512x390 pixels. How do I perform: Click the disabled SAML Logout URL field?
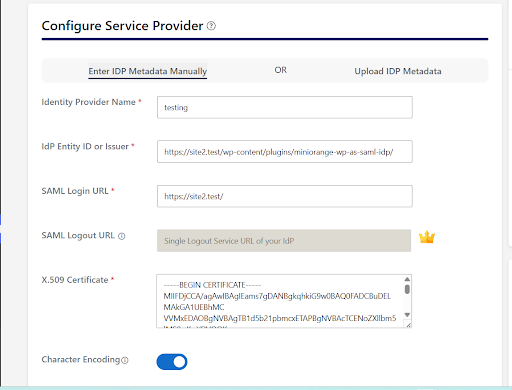pos(284,240)
